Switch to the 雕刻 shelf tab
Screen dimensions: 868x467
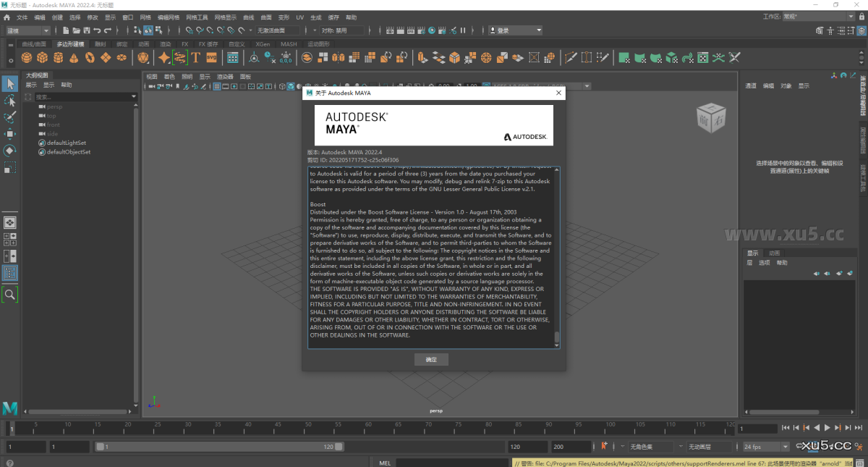click(100, 44)
